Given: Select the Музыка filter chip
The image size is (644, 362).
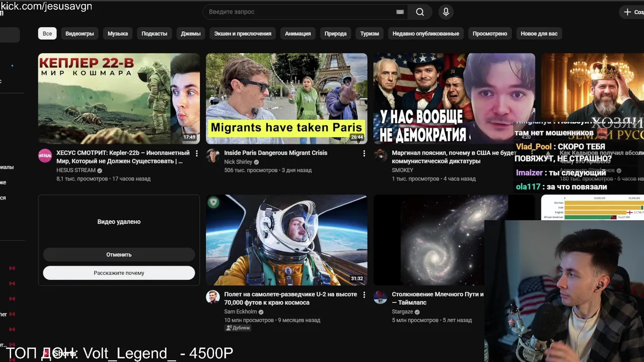Looking at the screenshot, I should [x=118, y=34].
